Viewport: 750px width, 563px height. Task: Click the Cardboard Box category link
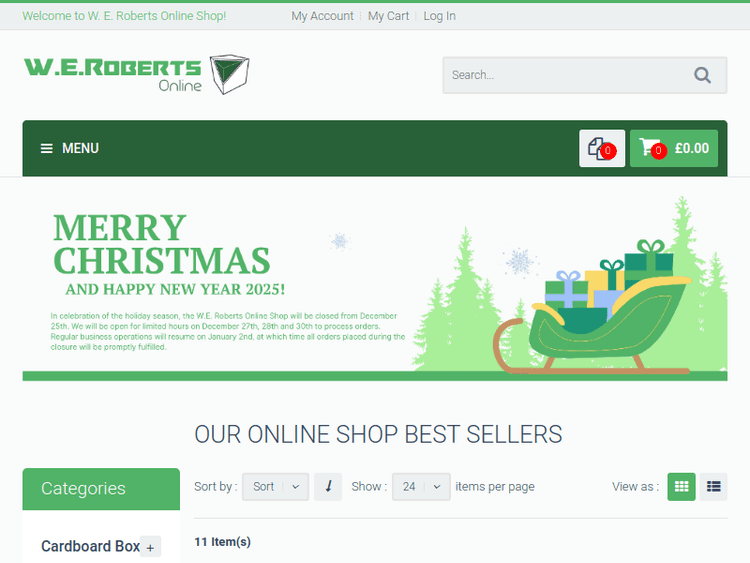click(90, 546)
